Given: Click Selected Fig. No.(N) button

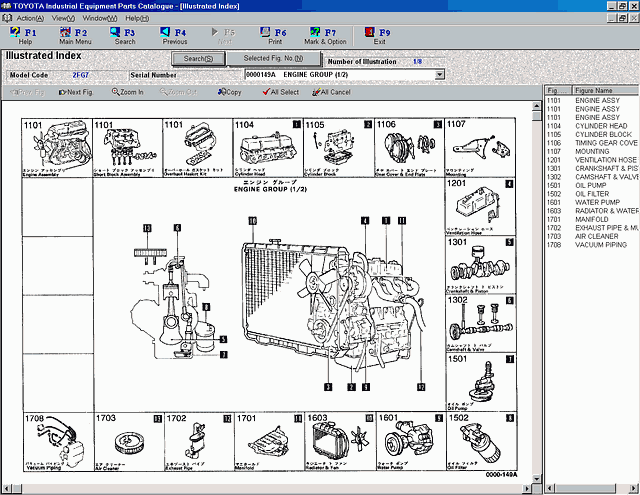Looking at the screenshot, I should [273, 58].
